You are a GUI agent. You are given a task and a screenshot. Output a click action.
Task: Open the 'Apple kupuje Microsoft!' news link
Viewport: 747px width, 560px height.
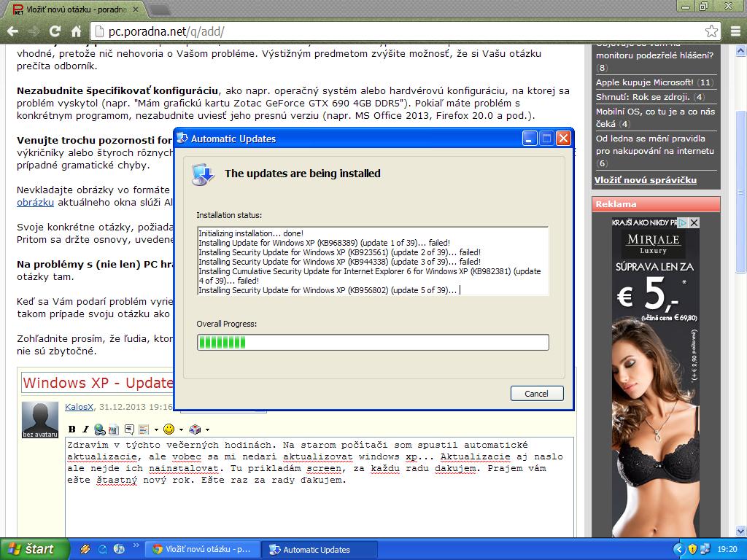tap(645, 82)
